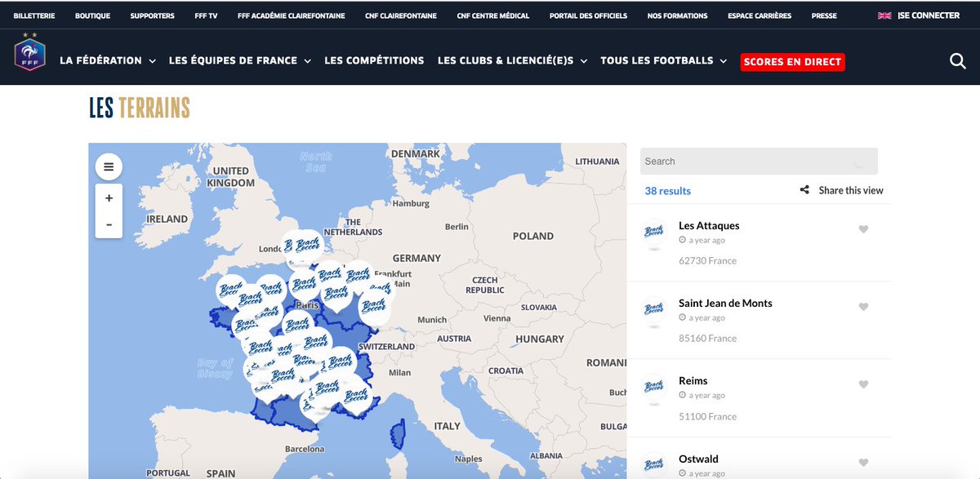
Task: Open Les Compétitions menu item
Action: 374,60
